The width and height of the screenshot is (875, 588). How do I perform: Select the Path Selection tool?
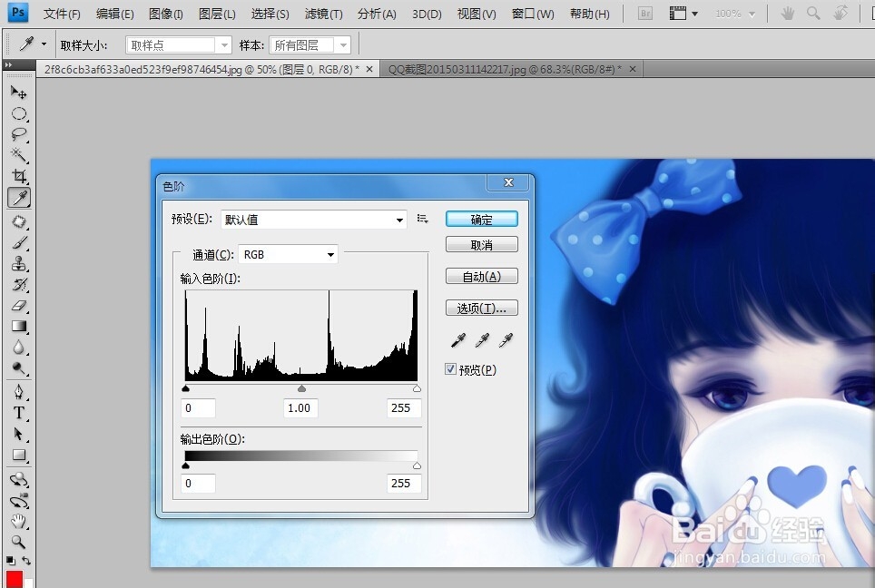point(18,434)
